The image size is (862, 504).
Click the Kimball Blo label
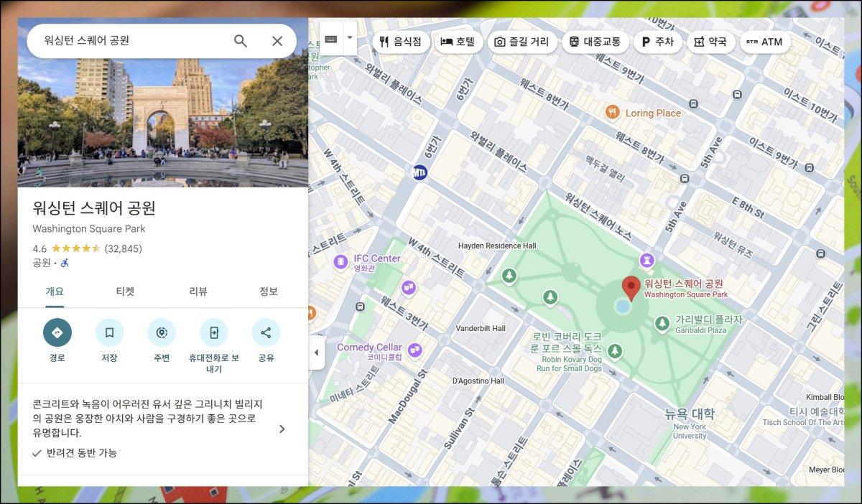click(x=825, y=397)
